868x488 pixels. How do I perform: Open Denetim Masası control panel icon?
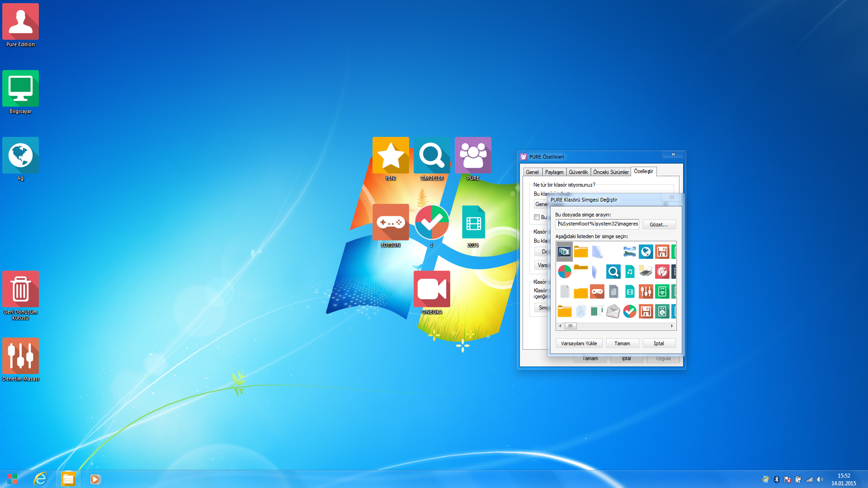20,360
